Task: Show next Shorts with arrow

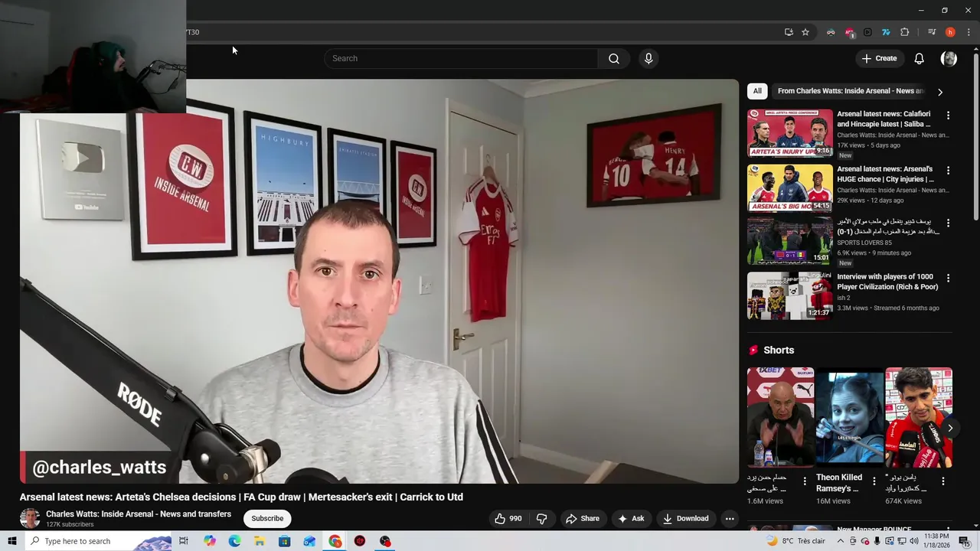Action: [950, 429]
